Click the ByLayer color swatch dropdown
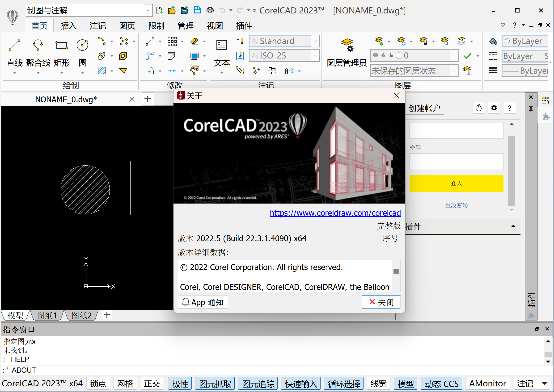554x392 pixels. coord(525,41)
